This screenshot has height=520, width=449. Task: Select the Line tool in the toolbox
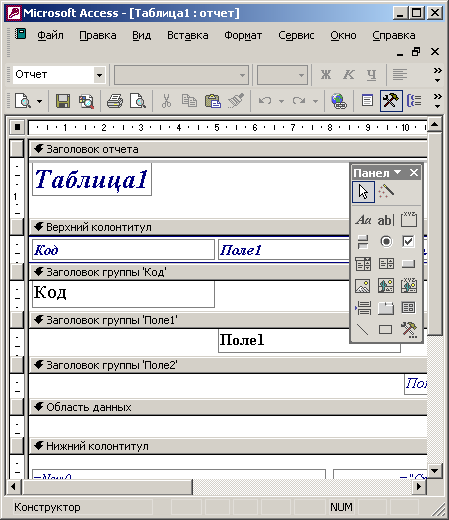click(x=363, y=330)
